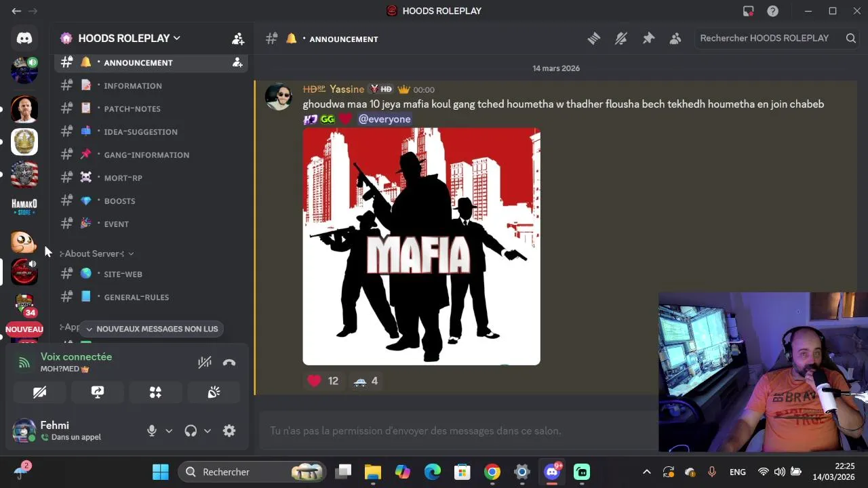Open the SITE-WEB channel
Viewport: 868px width, 488px height.
point(151,274)
